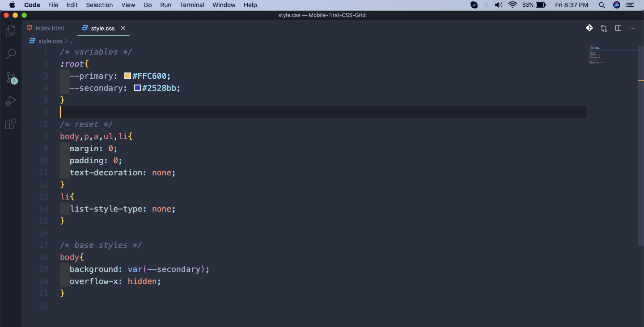
Task: Click the '/* variables */' comment
Action: [96, 51]
